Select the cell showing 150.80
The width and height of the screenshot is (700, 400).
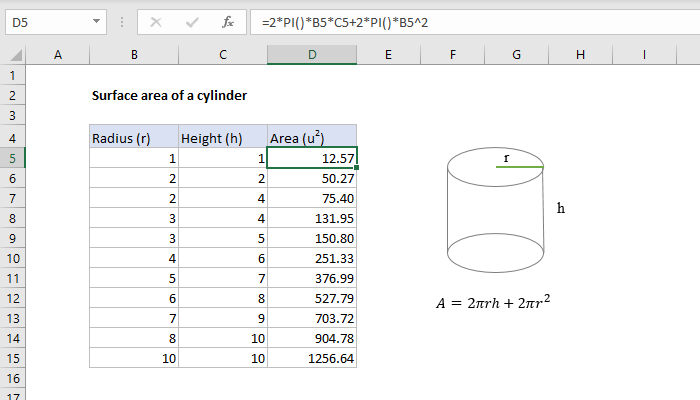[312, 238]
